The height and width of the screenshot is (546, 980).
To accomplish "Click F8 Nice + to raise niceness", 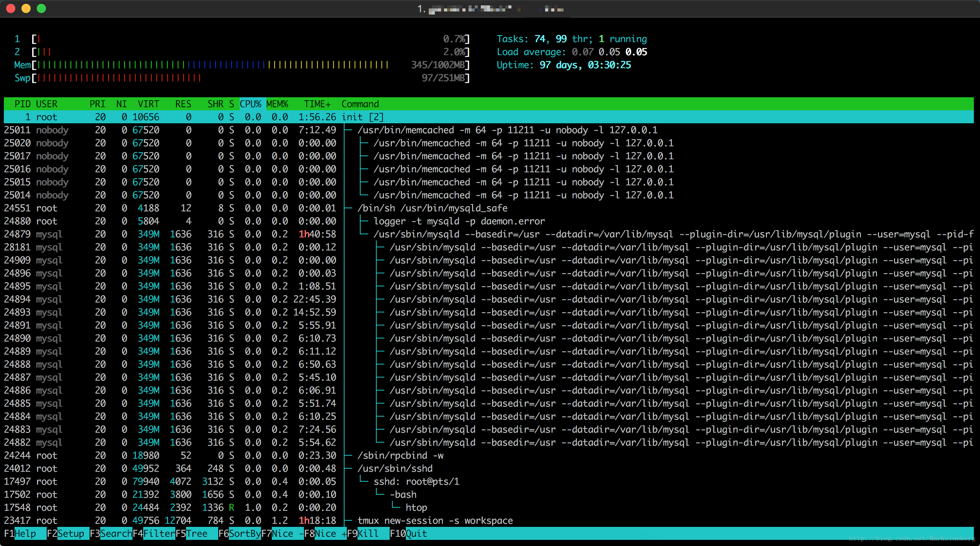I will coord(329,533).
